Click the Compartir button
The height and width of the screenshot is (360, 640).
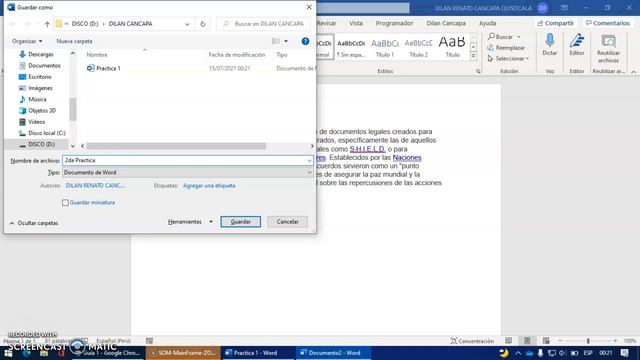(556, 23)
